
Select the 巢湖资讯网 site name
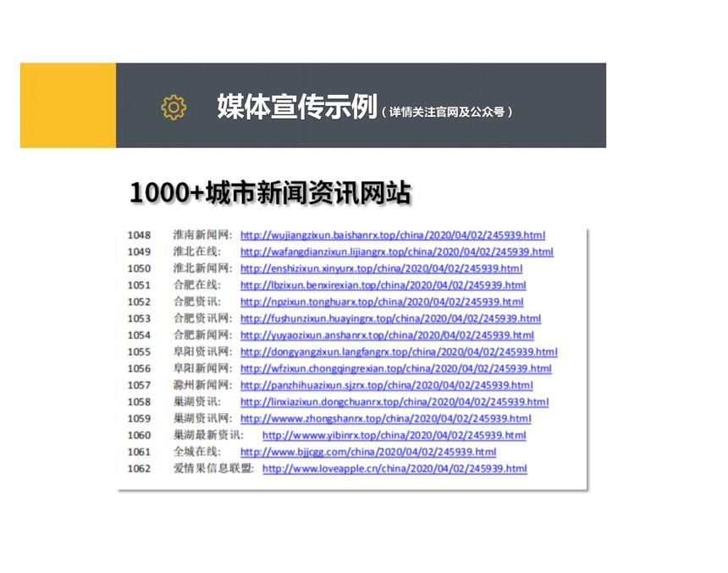point(203,419)
